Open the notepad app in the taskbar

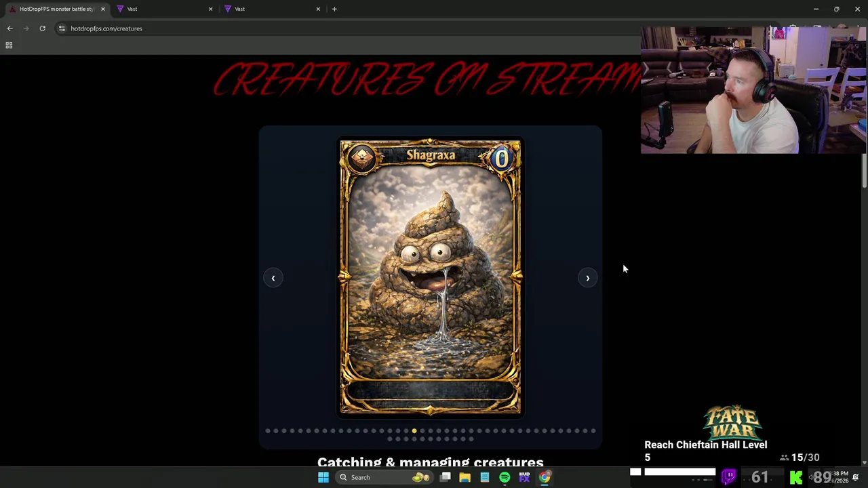click(485, 477)
